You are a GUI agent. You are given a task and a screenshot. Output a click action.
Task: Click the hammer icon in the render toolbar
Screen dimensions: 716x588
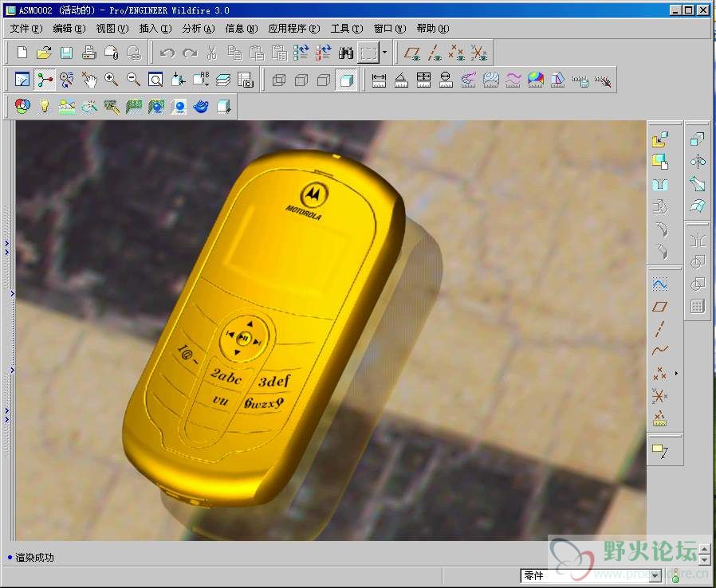(x=112, y=106)
